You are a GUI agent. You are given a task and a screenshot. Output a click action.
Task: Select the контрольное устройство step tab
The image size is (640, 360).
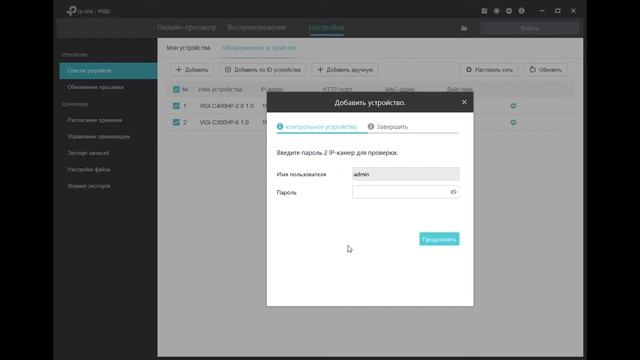coord(317,127)
